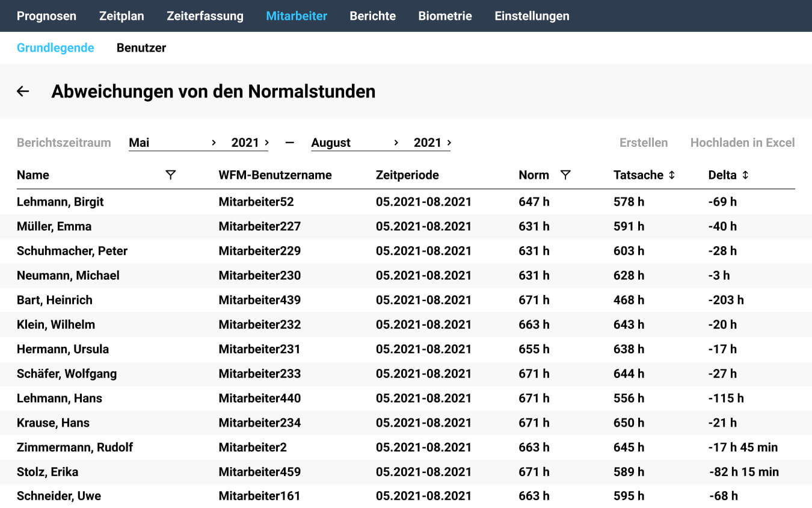The image size is (812, 508).
Task: Open the Zeiterfassung menu
Action: click(x=205, y=16)
